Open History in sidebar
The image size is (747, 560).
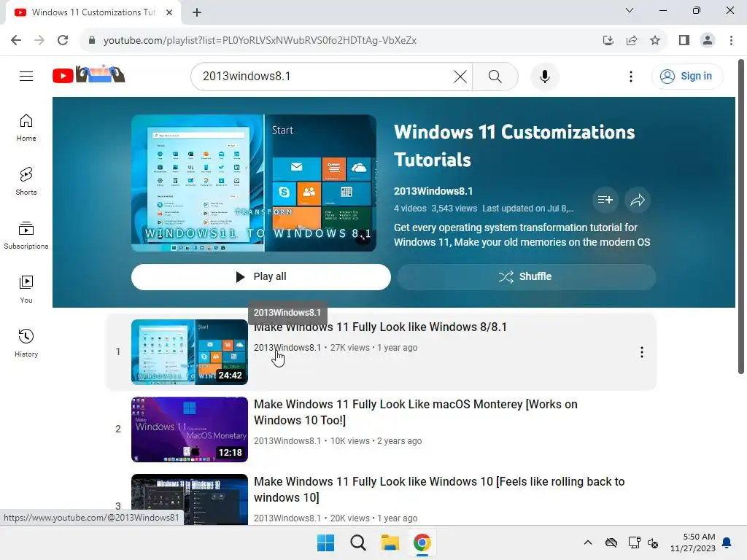pyautogui.click(x=26, y=343)
